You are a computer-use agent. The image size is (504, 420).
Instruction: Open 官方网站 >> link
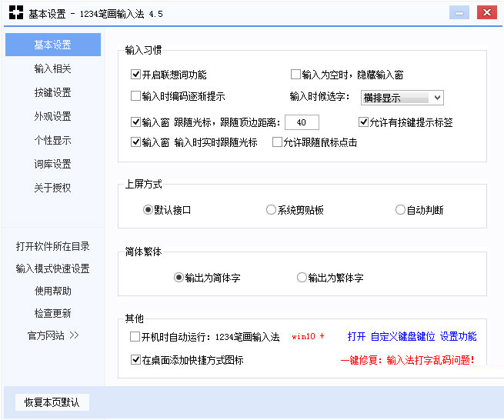pos(53,335)
